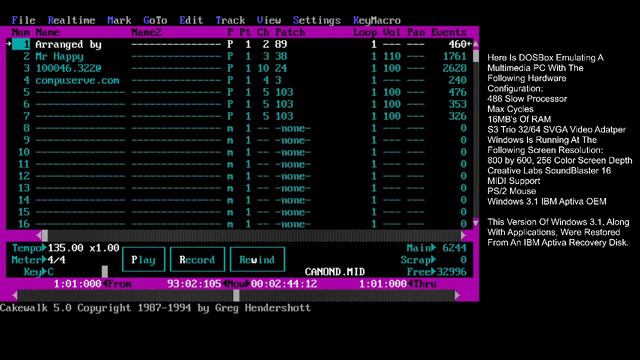Click the Events column header
This screenshot has height=360, width=640.
[x=449, y=32]
